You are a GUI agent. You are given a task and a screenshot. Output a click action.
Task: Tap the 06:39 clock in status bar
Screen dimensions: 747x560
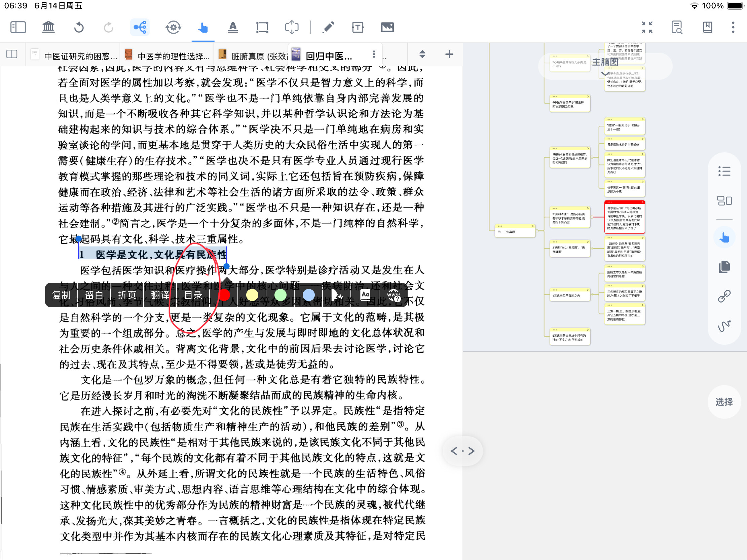pos(16,6)
